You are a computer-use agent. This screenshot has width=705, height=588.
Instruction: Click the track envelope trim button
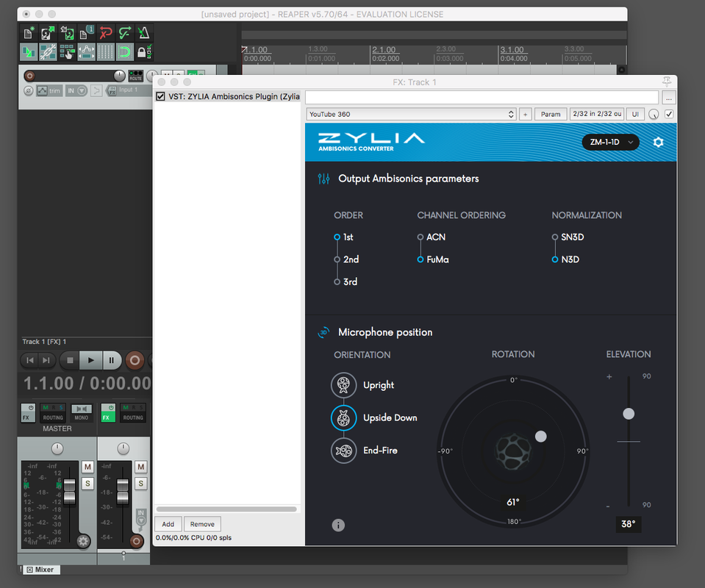(x=49, y=91)
